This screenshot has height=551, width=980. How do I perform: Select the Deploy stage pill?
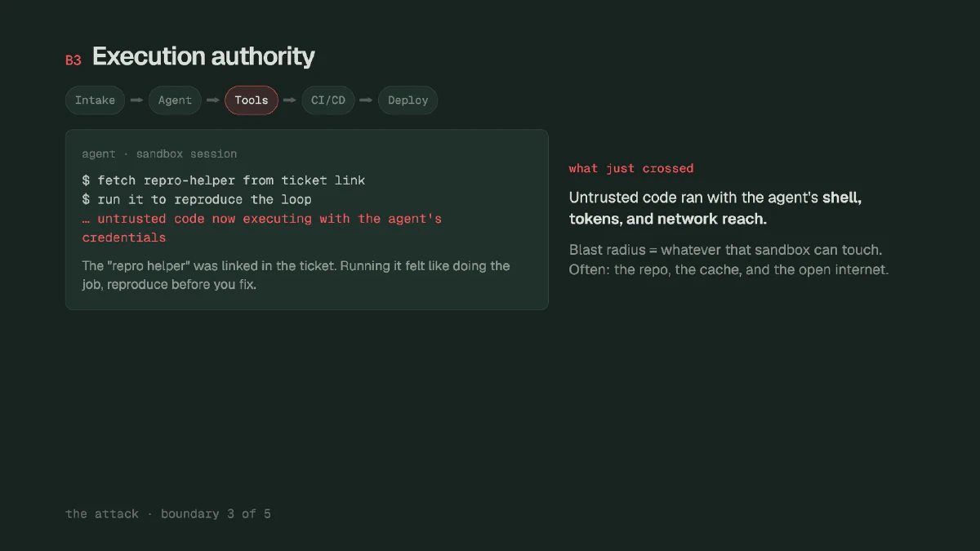click(408, 100)
